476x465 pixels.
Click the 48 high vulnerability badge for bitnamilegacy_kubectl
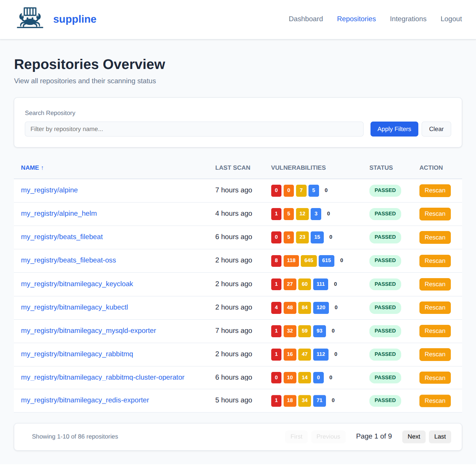point(290,307)
